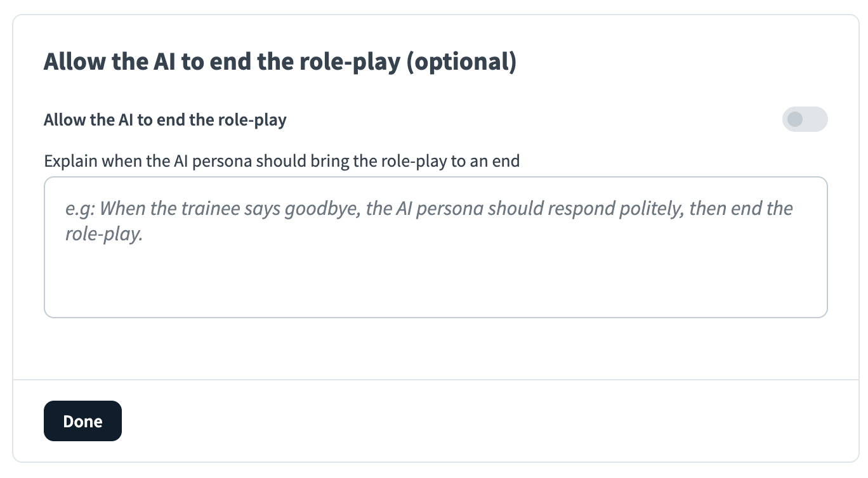868x478 pixels.
Task: Click the 'Explain when the AI persona' label
Action: point(282,160)
